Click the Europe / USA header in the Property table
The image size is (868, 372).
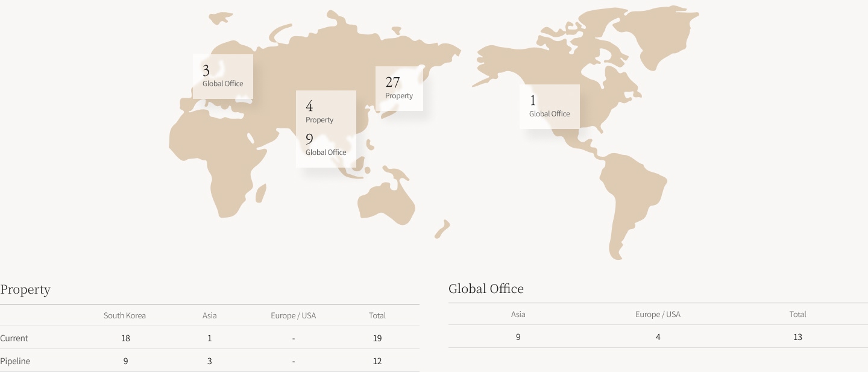(294, 315)
